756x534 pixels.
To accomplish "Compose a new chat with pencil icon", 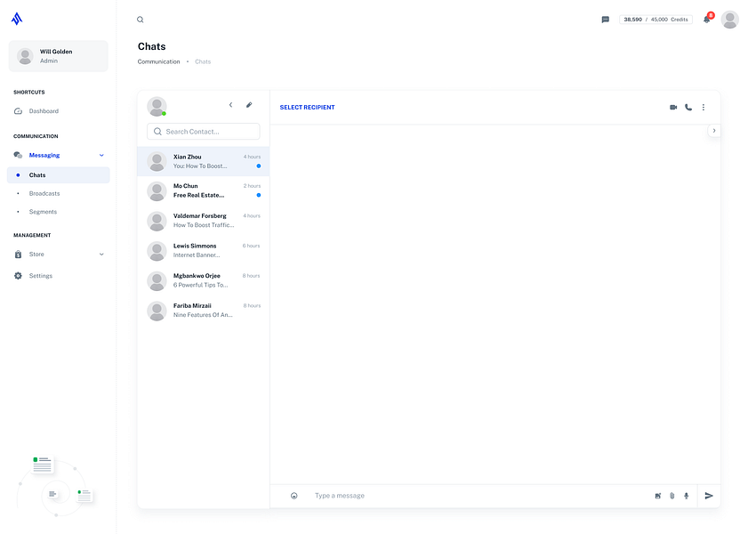I will coord(249,105).
